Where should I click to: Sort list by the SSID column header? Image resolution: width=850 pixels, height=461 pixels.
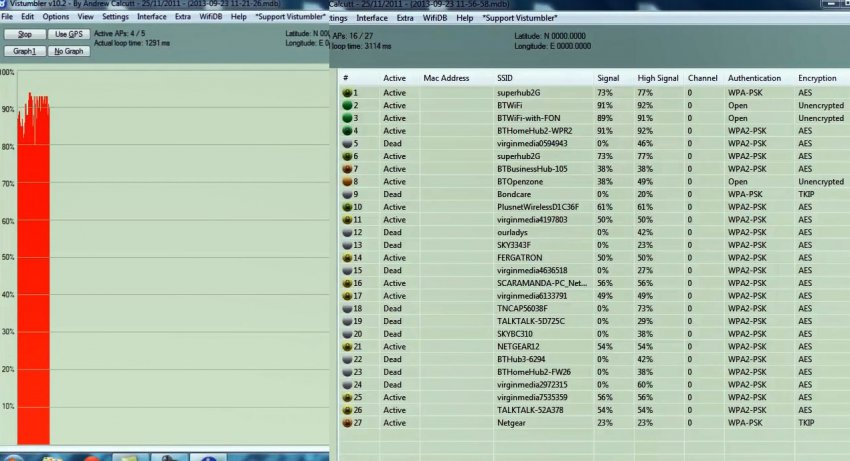[x=504, y=78]
